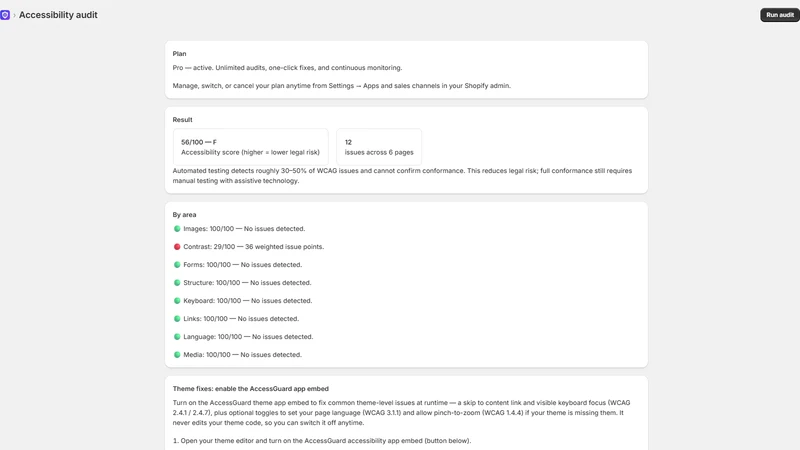Click the 'Automated testing detects roughly' disclaimer
This screenshot has height=450, width=800.
[402, 176]
